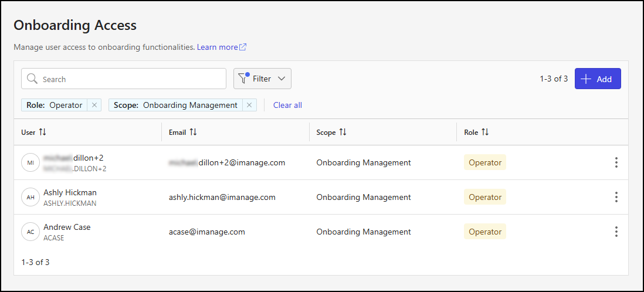Click the Add button
The width and height of the screenshot is (644, 292).
[597, 79]
